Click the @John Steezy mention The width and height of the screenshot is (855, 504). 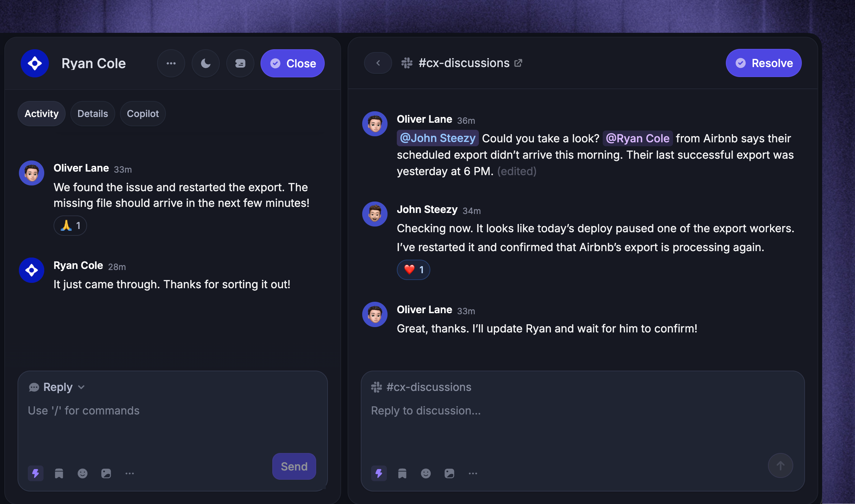point(437,138)
